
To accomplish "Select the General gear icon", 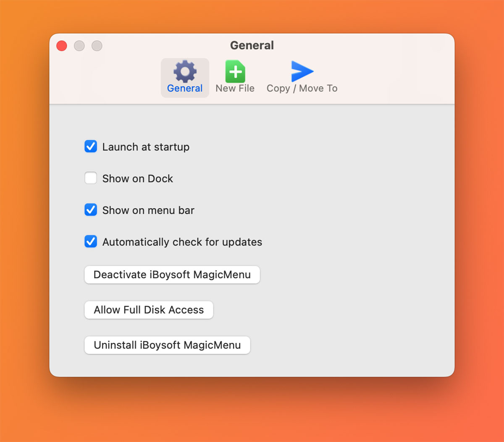I will (185, 71).
